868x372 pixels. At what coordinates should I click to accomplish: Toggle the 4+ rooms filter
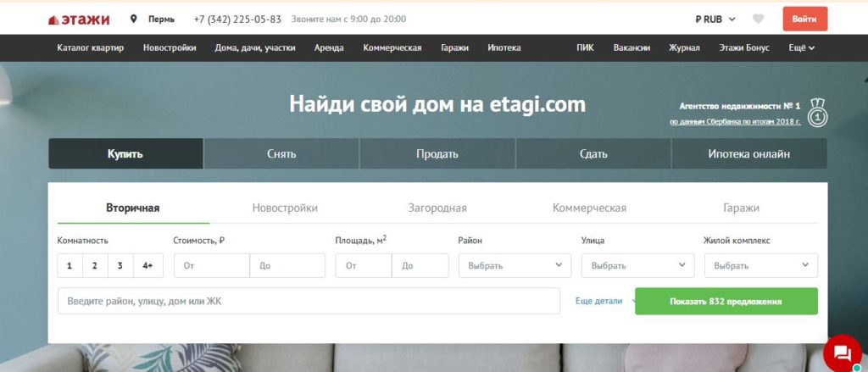point(148,266)
